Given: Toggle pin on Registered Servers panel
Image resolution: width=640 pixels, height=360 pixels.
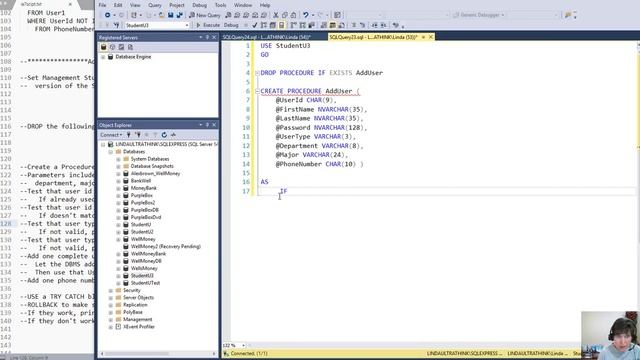Looking at the screenshot, I should pyautogui.click(x=207, y=37).
